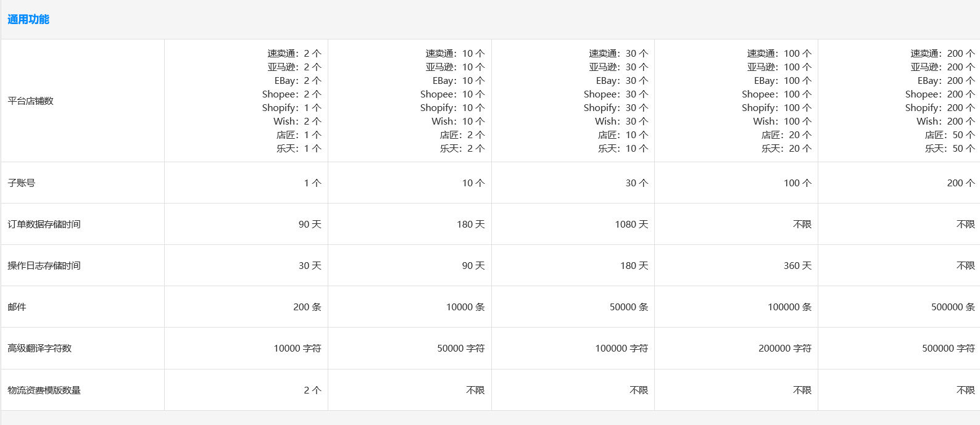Select 30 个 in the 子账号 row
The height and width of the screenshot is (425, 980).
point(637,183)
